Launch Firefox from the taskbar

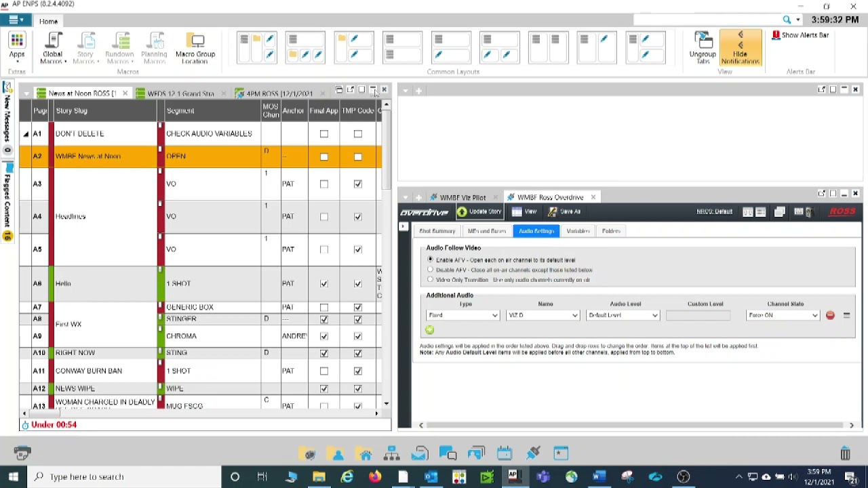(375, 476)
